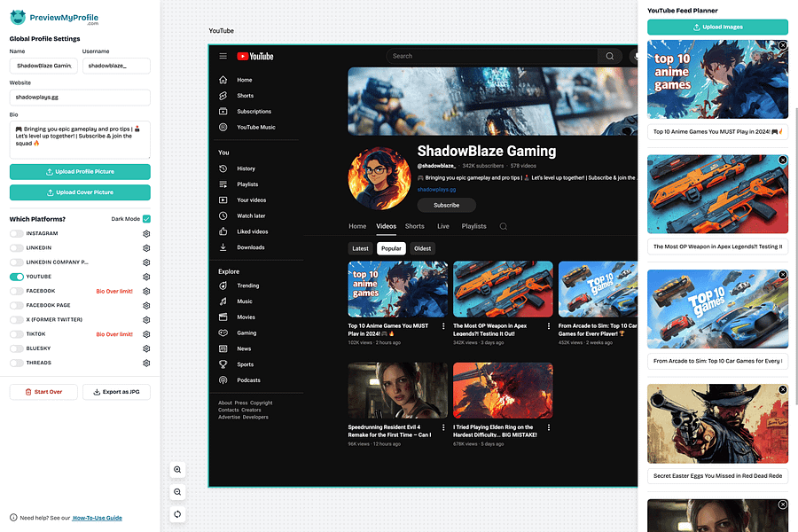Toggle the Facebook Page switch
The height and width of the screenshot is (532, 798).
(x=17, y=305)
